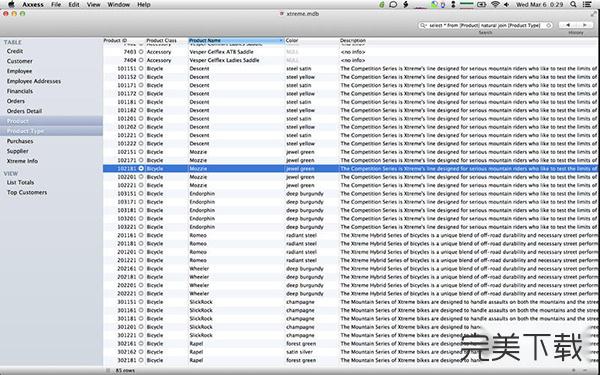
Task: Click the jump arrow beside Product ID 302161
Action: [x=141, y=343]
